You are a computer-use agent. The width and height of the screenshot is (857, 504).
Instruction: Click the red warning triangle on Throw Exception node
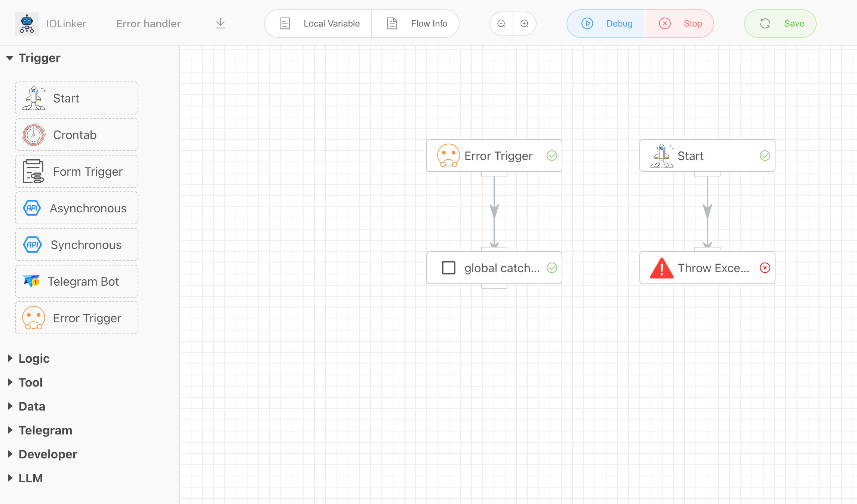pos(661,268)
